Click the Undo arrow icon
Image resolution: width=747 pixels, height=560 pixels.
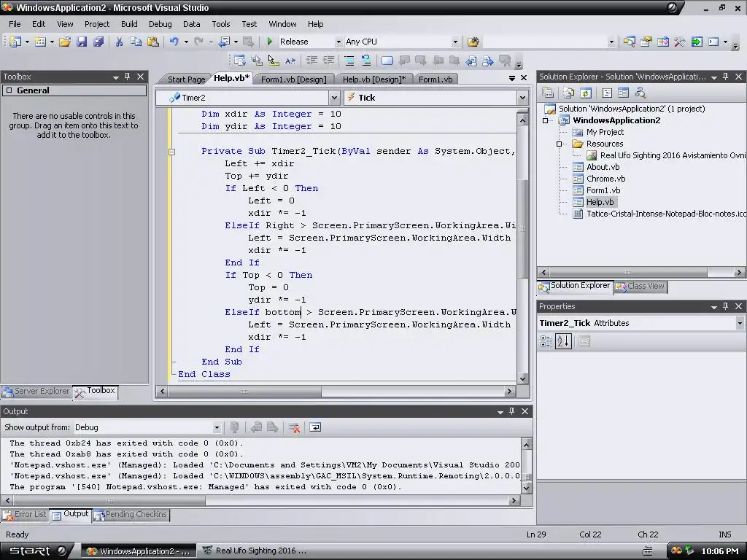[174, 42]
